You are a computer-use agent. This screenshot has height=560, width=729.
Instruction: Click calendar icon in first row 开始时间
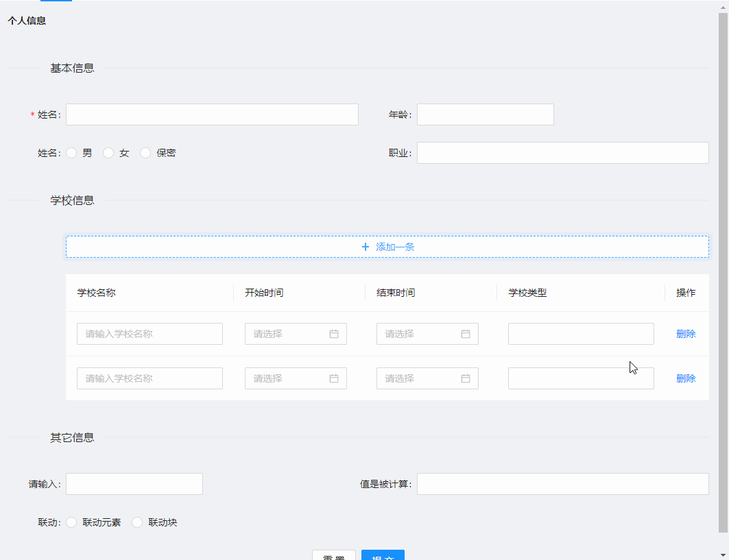tap(334, 334)
